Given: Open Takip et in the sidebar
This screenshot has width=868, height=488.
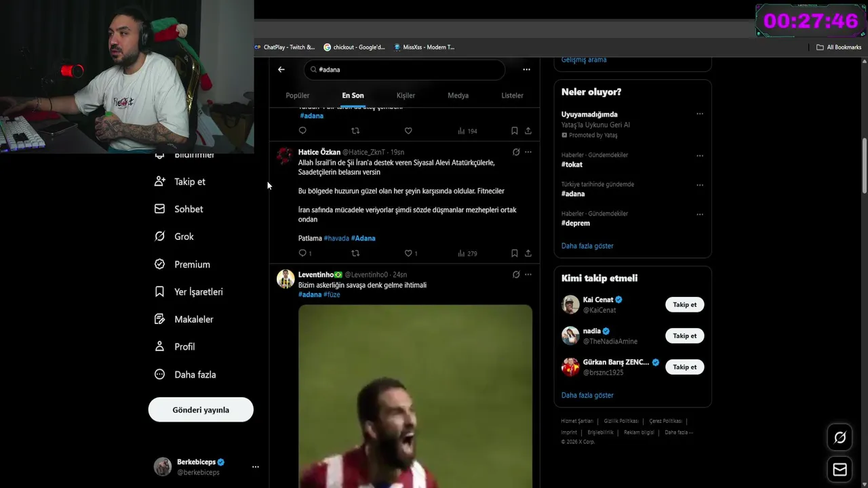Looking at the screenshot, I should [180, 182].
